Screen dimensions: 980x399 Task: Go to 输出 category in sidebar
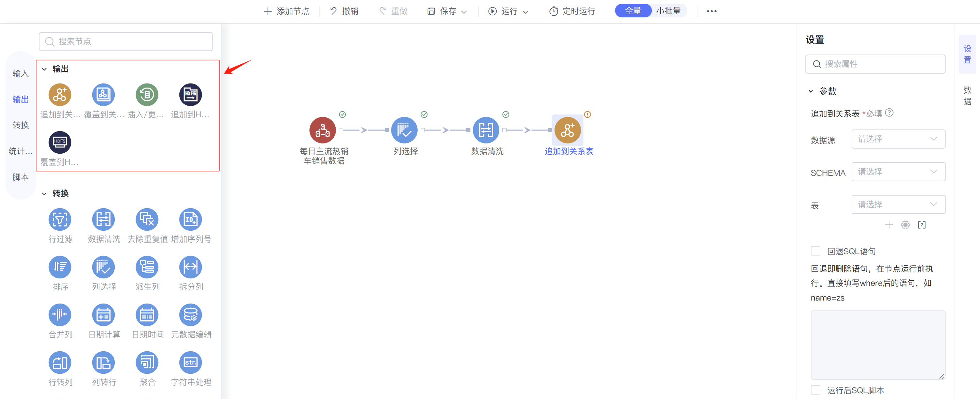tap(20, 99)
